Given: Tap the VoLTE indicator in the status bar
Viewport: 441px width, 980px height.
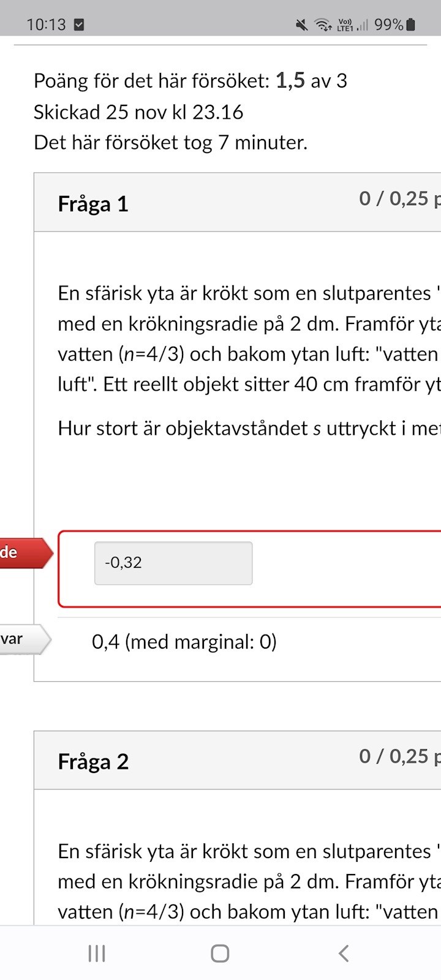Looking at the screenshot, I should click(x=345, y=24).
